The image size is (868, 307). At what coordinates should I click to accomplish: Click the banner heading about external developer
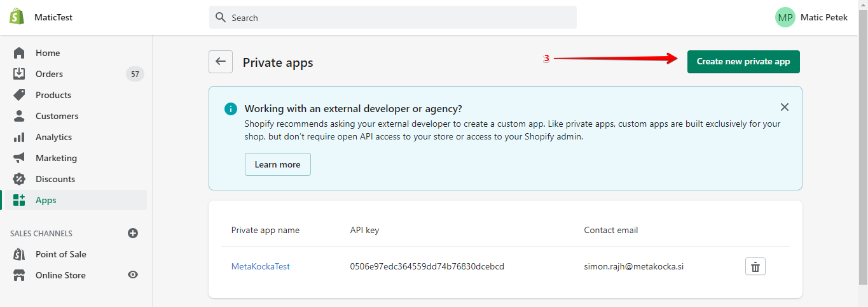354,108
